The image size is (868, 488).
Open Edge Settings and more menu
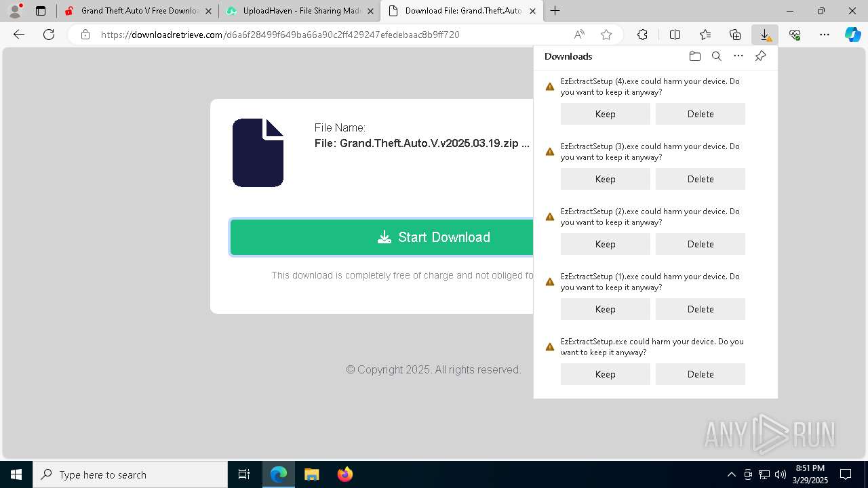pyautogui.click(x=825, y=35)
